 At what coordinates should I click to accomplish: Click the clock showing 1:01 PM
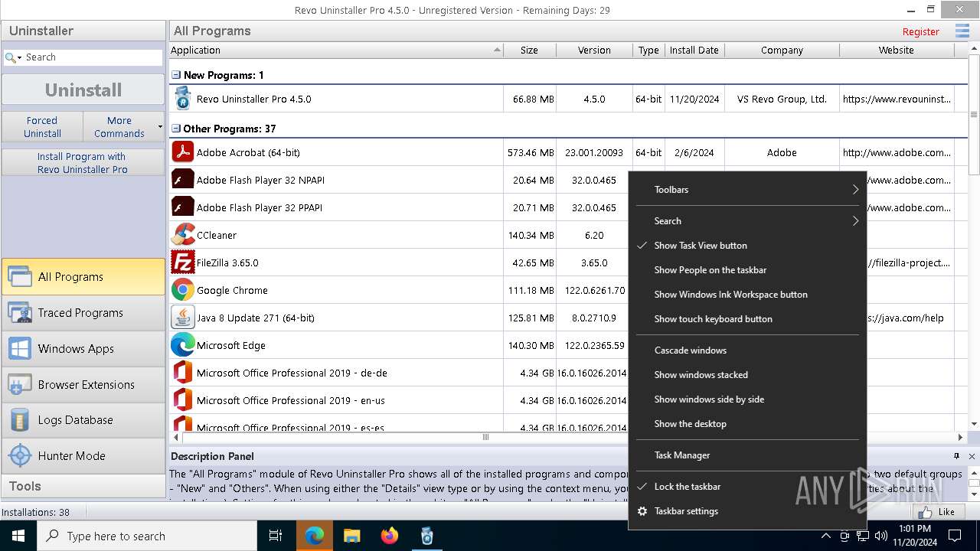pos(914,528)
